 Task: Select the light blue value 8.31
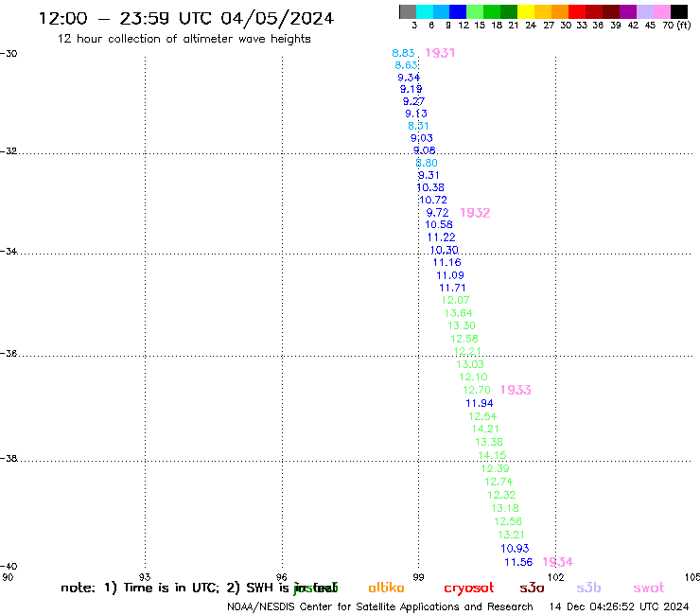pos(418,126)
